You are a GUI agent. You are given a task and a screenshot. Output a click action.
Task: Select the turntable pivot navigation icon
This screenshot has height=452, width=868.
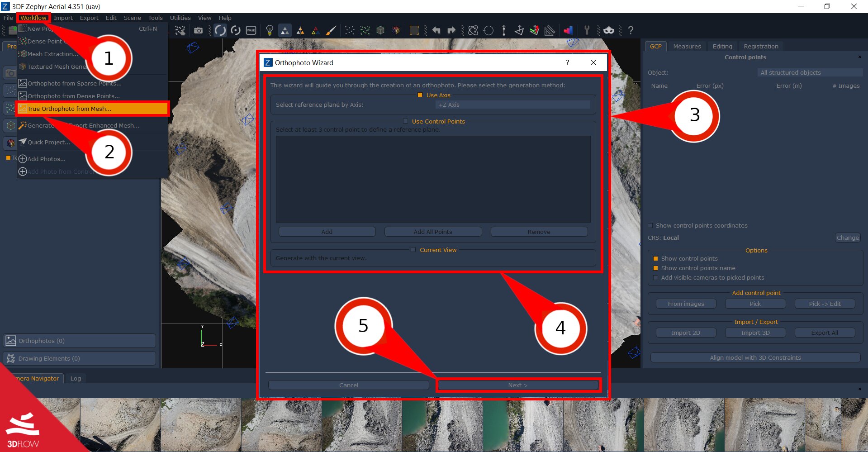pyautogui.click(x=236, y=30)
